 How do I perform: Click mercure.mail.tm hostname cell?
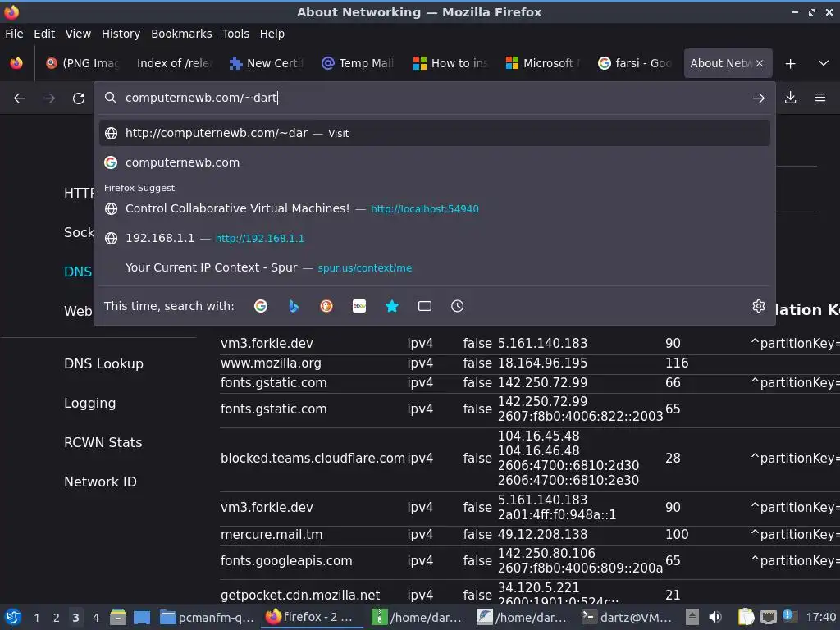pos(272,535)
